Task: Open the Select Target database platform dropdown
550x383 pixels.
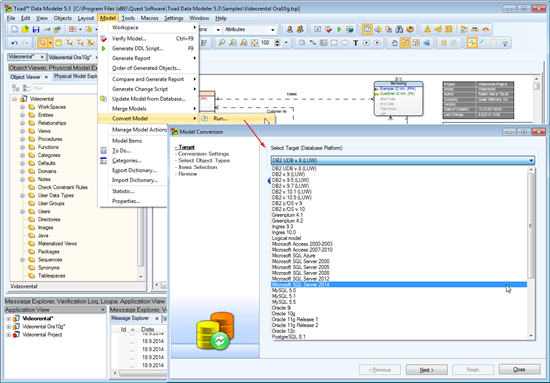Action: [403, 160]
